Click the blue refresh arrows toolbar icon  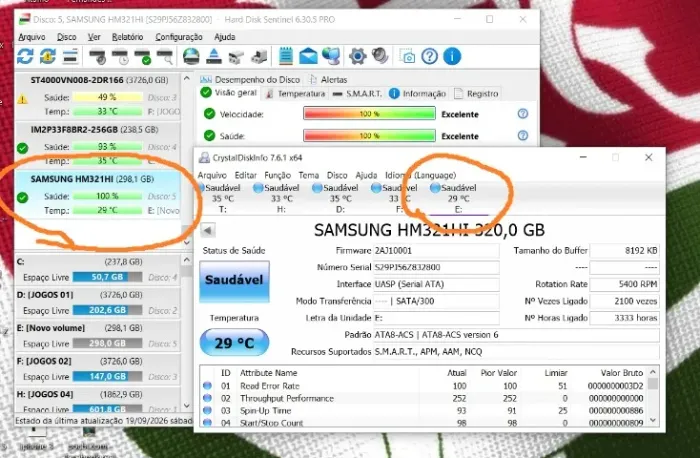pyautogui.click(x=25, y=57)
